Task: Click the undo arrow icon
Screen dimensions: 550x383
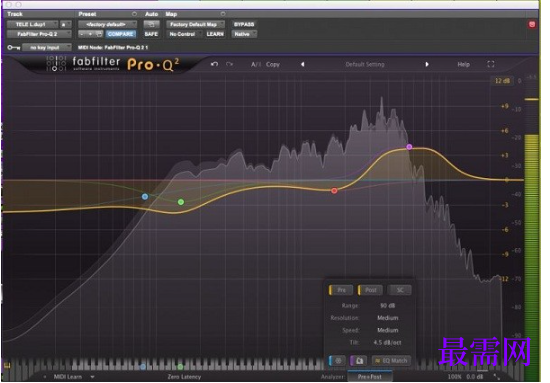Action: [x=214, y=64]
